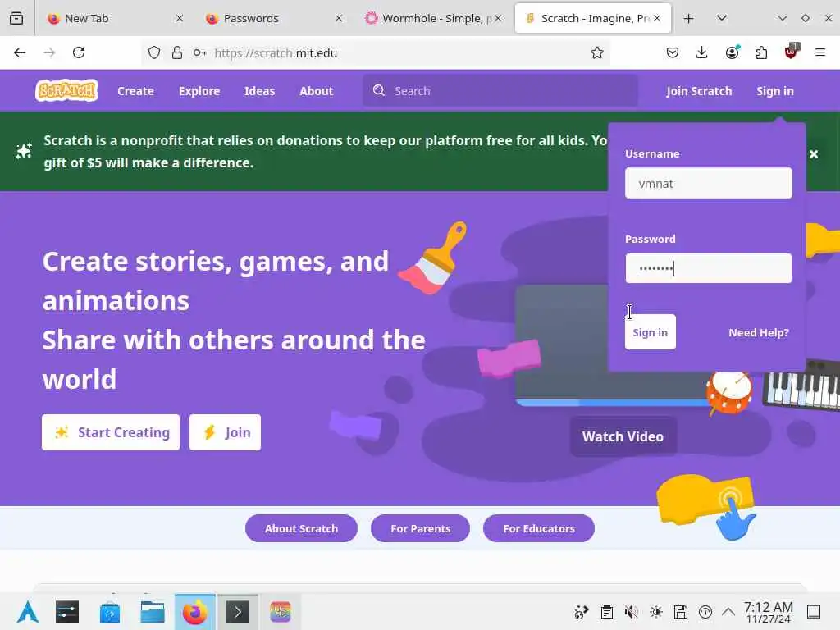Toggle the Sign in dropdown in navbar
Viewport: 840px width, 630px height.
(774, 91)
